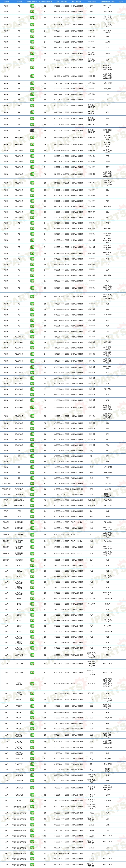The height and width of the screenshot is (868, 126).
Task: Select the M 55.01 engine code cell
Action: [107, 489]
